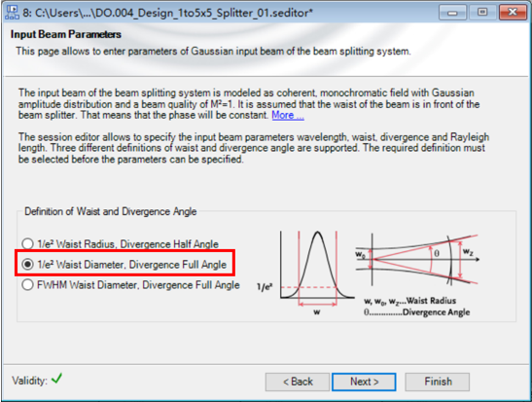Select FWHM Waist Diameter, Divergence Full Angle

[x=130, y=284]
